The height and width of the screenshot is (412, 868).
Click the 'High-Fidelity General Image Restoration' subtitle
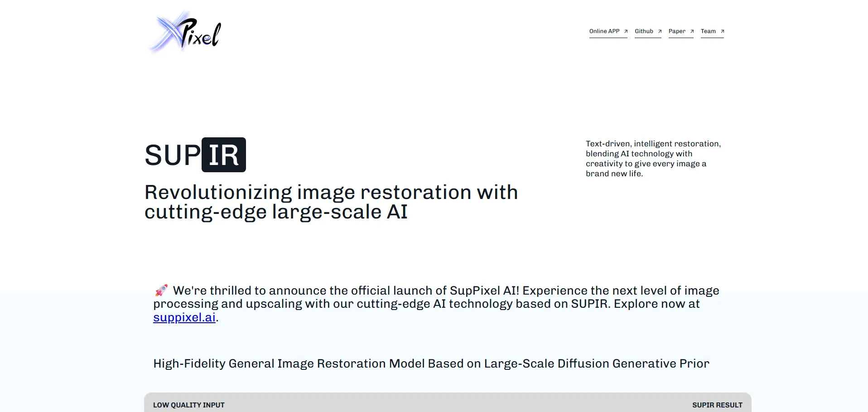(x=431, y=364)
